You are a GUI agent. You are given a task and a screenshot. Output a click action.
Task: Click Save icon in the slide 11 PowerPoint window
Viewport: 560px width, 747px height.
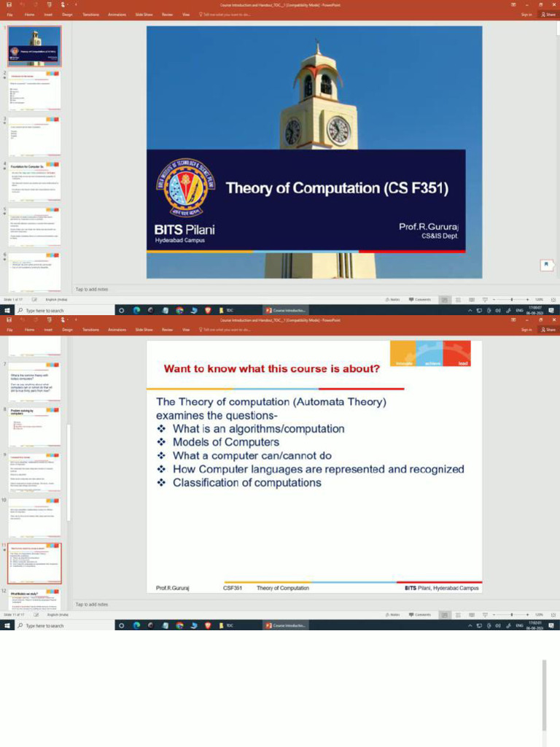point(9,320)
